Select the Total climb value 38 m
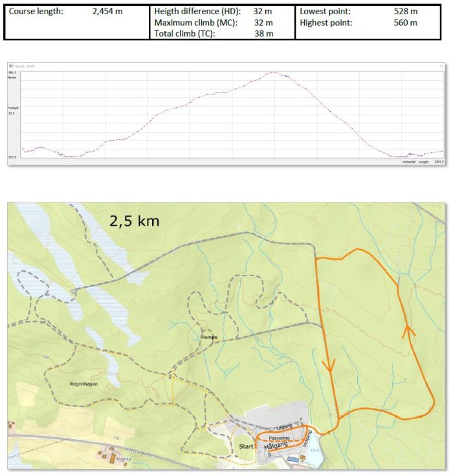Viewport: 453px width, 476px height. pyautogui.click(x=264, y=34)
